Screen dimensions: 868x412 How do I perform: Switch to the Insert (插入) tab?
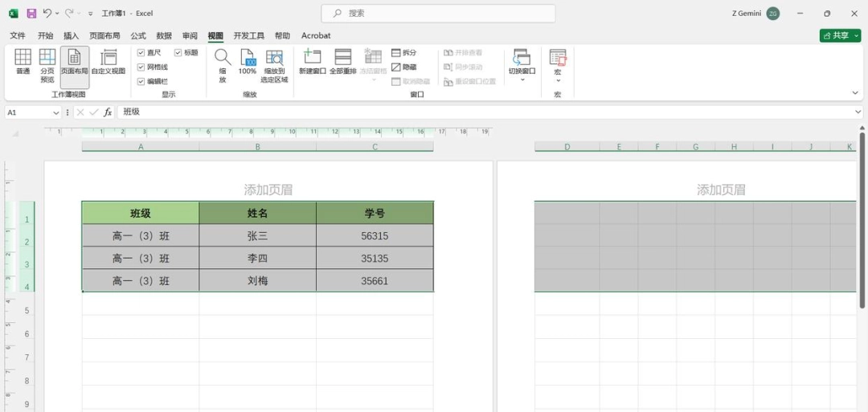72,35
